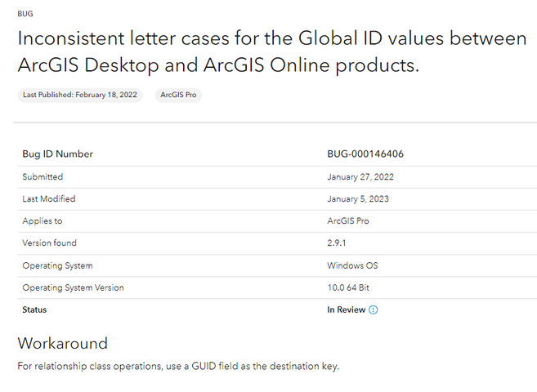This screenshot has height=392, width=537.
Task: Click the ArcGIS Pro value in Applies to row
Action: (347, 221)
